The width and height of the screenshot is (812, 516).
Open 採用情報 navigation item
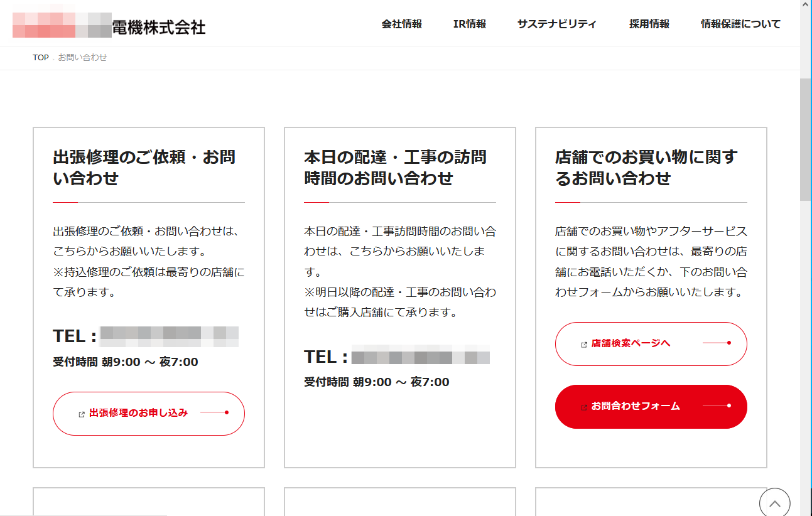(x=649, y=24)
